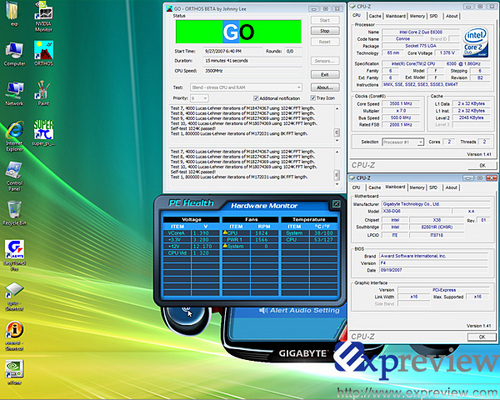Click the Core Speed value in CPU-Z
This screenshot has height=400, width=500.
pos(401,104)
